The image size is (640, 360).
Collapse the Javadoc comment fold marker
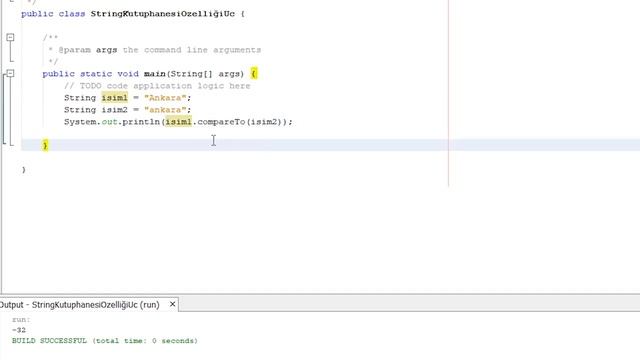click(x=10, y=38)
